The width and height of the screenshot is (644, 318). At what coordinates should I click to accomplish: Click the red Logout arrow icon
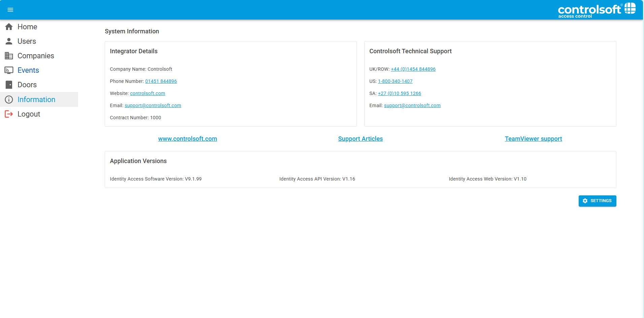tap(9, 114)
